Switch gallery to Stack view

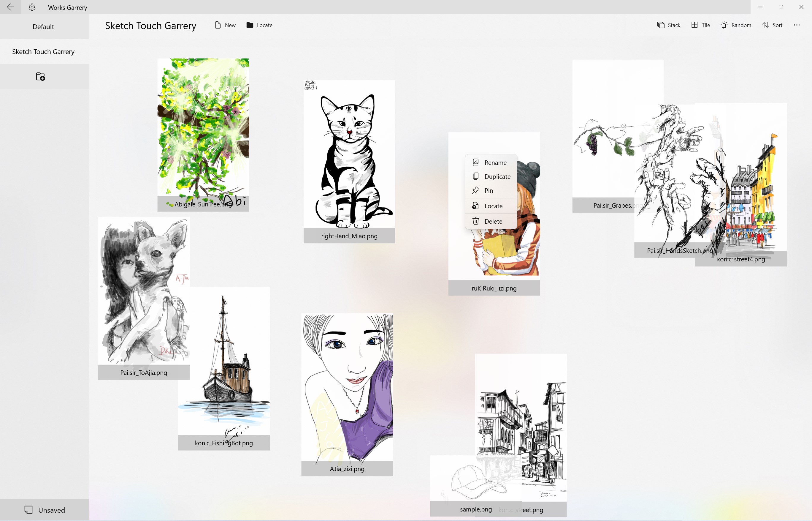[668, 25]
